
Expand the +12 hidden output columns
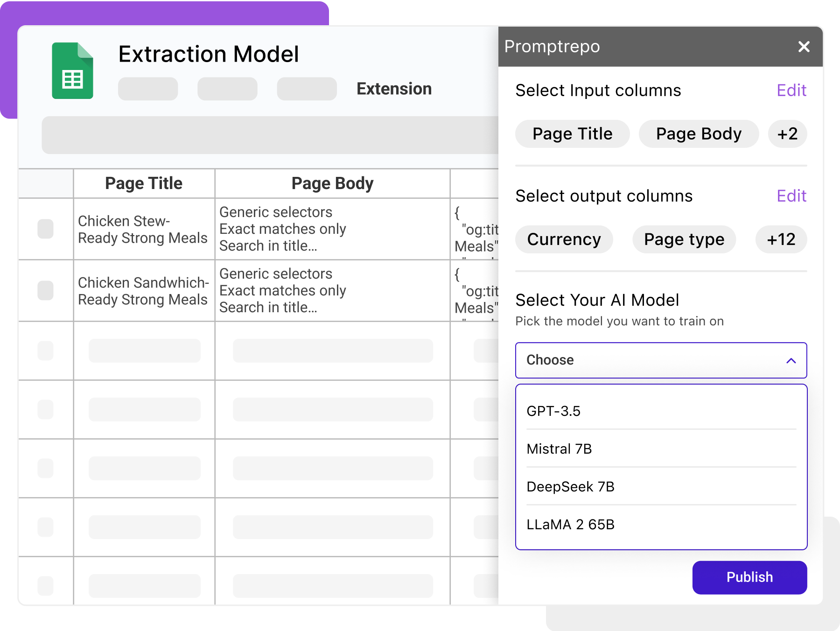[x=781, y=239]
